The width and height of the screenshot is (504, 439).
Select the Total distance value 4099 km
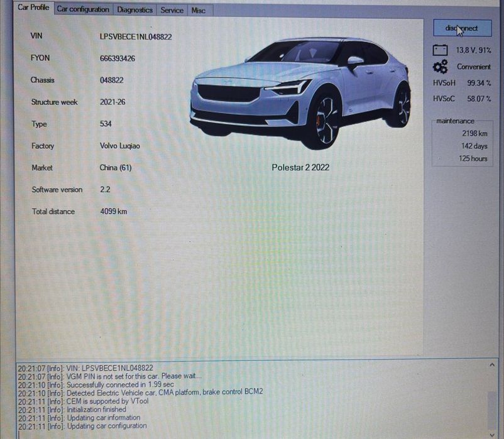[114, 211]
